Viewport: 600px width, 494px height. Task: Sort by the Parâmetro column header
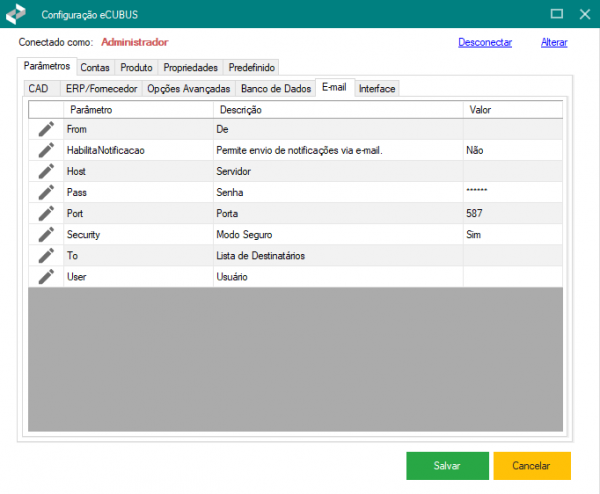coord(138,110)
